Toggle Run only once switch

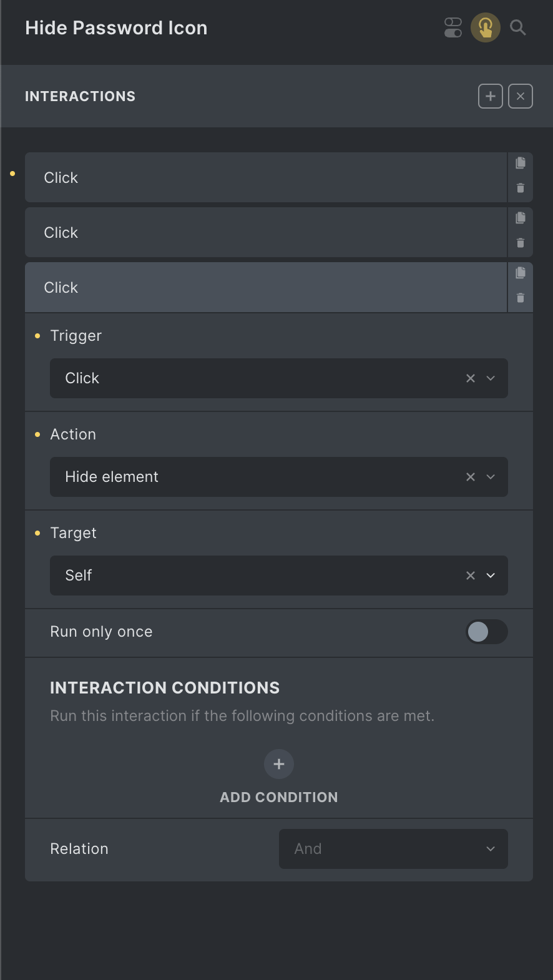487,632
